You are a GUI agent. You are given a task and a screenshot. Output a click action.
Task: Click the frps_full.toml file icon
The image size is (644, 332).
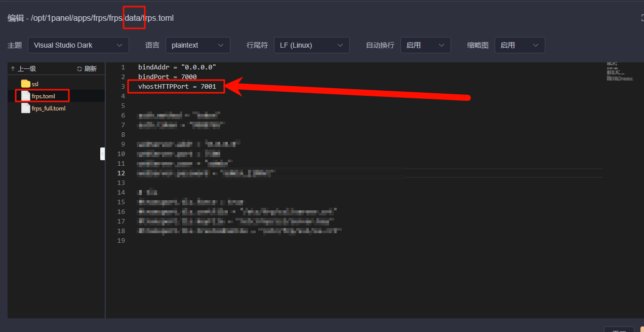[25, 108]
